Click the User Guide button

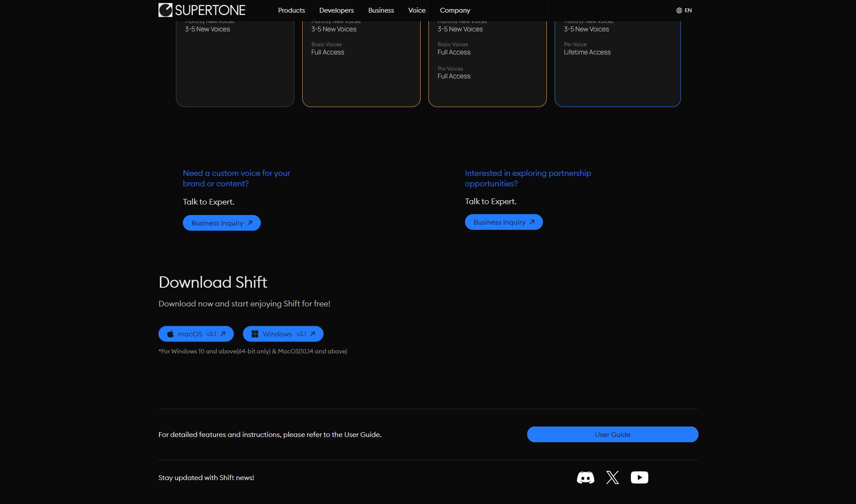[x=612, y=434]
